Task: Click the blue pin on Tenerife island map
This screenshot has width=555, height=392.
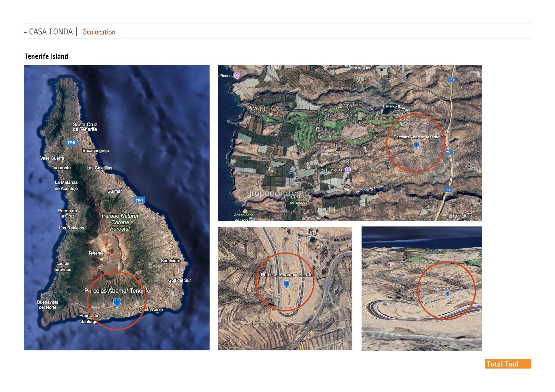Action: pos(117,302)
